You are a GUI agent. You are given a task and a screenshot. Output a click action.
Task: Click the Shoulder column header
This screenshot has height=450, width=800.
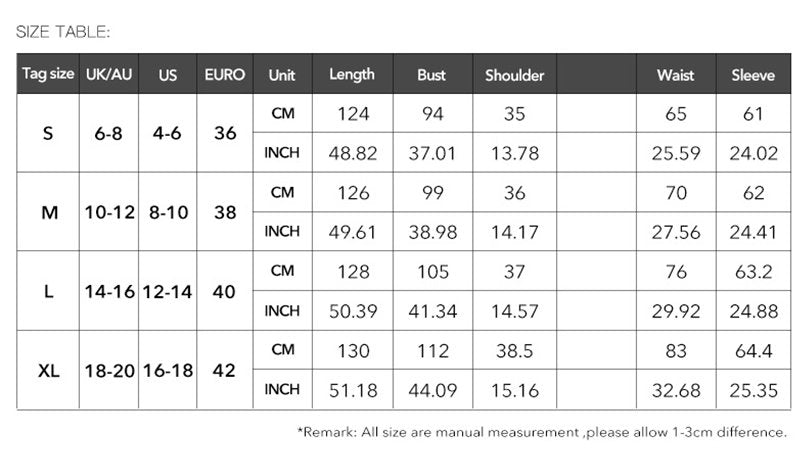(x=514, y=75)
